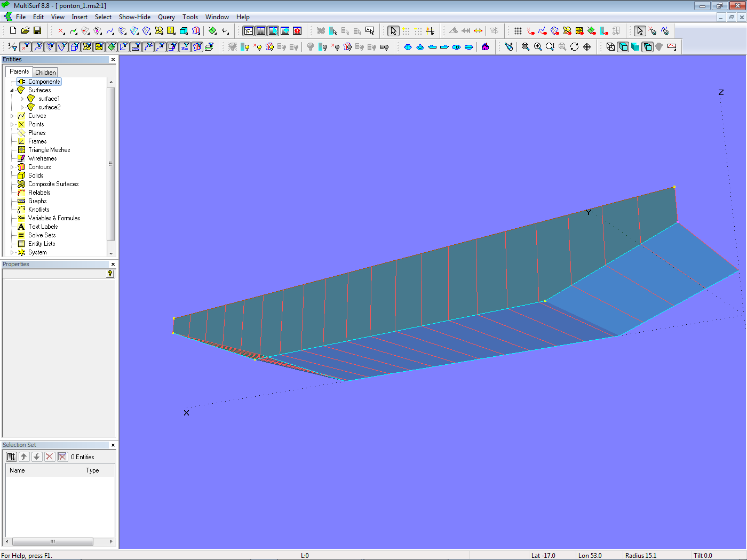This screenshot has width=747, height=560.
Task: Click the Open file folder icon
Action: [x=25, y=31]
